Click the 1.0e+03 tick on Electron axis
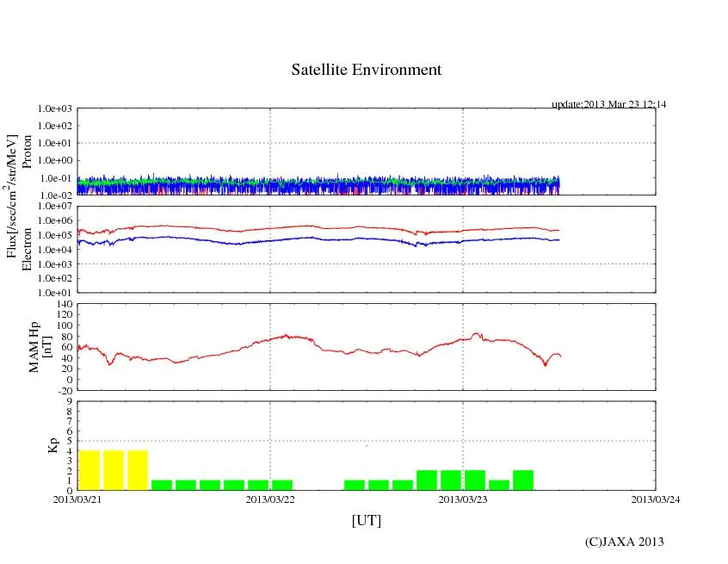Image resolution: width=728 pixels, height=564 pixels. 55,263
